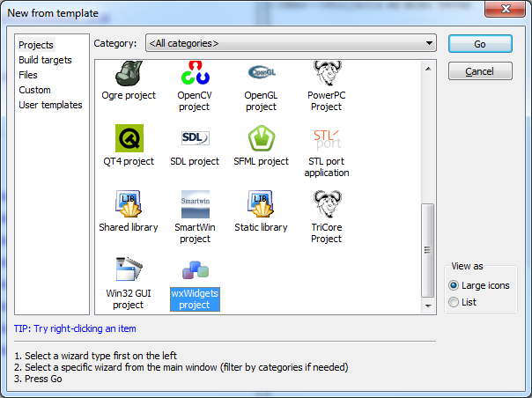Click the 'Shared library' label
The height and width of the screenshot is (398, 532).
coord(129,227)
